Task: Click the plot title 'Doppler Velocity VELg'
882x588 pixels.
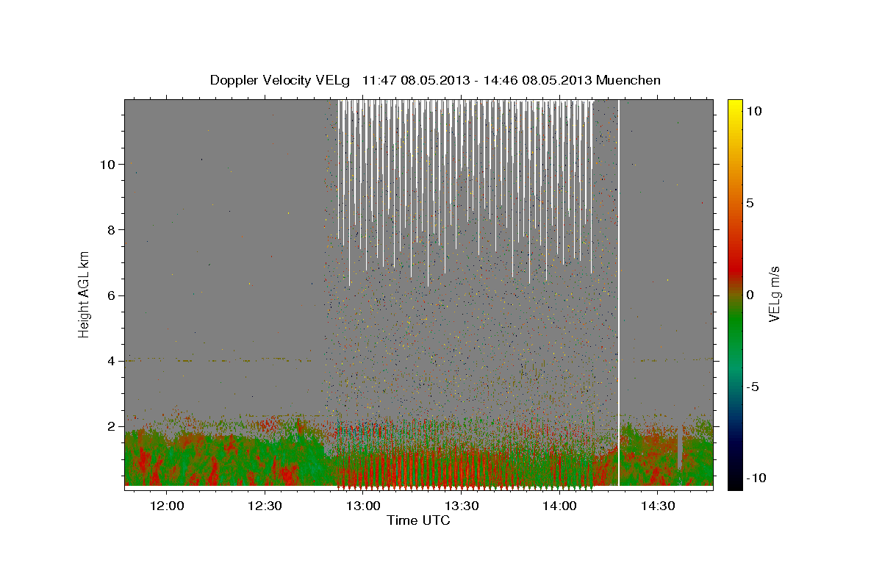Action: [279, 80]
